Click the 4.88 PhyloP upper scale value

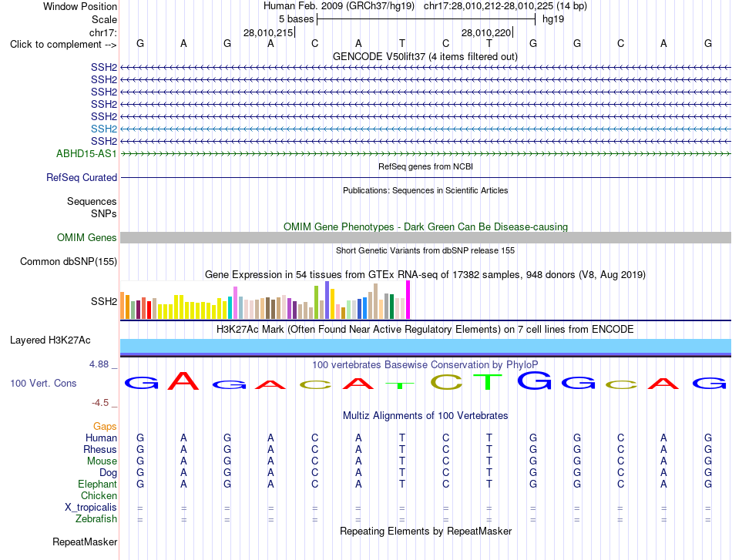click(99, 364)
